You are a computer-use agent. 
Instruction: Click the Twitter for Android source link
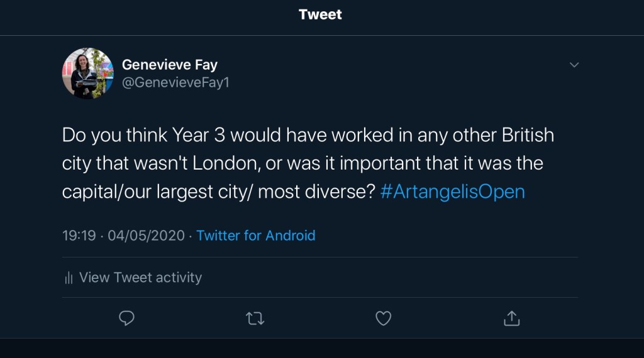click(255, 236)
